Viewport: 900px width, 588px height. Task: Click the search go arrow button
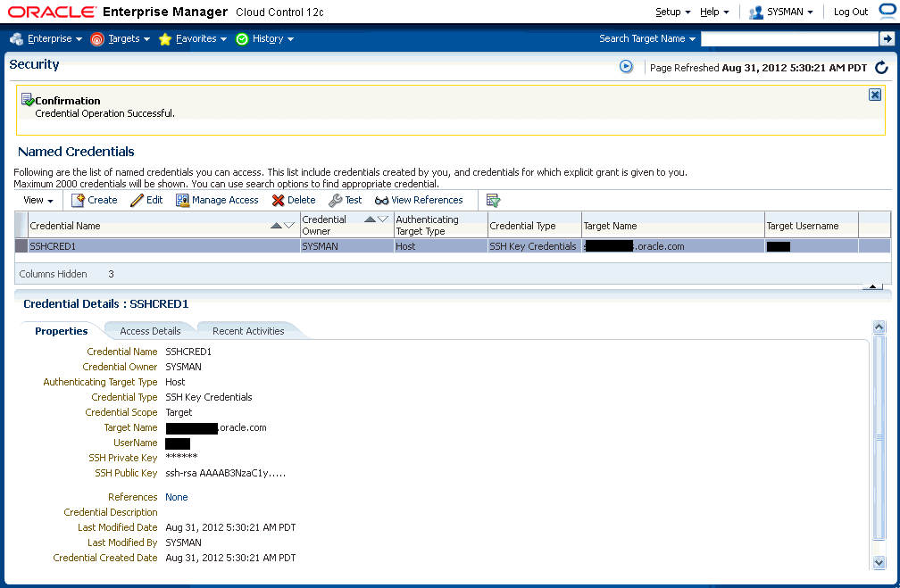(x=887, y=39)
